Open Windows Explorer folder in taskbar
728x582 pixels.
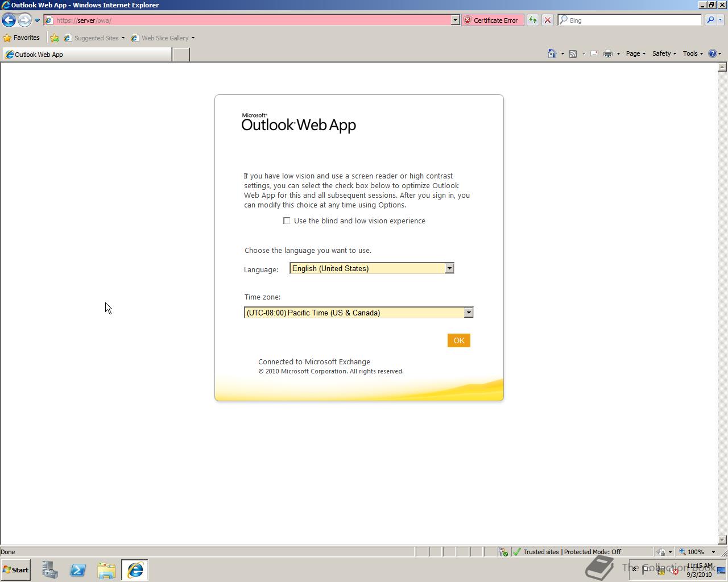[x=106, y=570]
